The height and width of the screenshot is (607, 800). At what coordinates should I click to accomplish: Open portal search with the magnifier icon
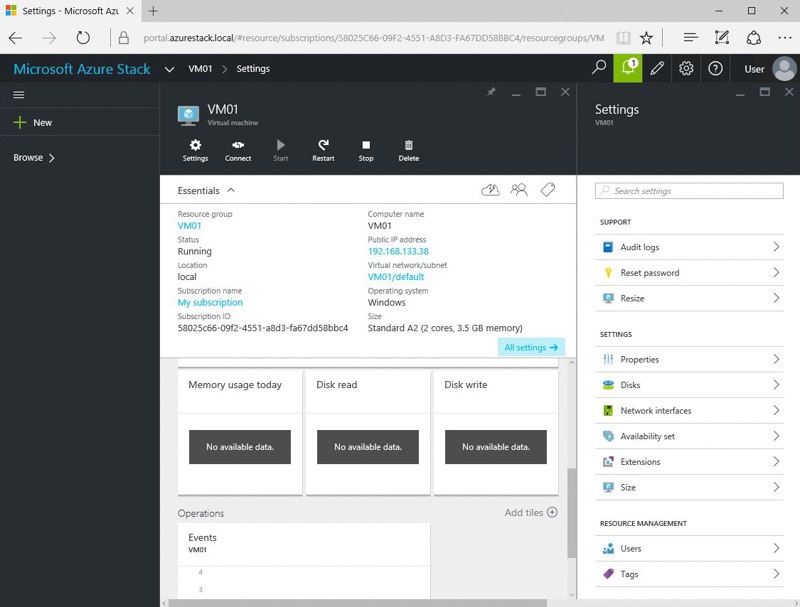(x=597, y=68)
